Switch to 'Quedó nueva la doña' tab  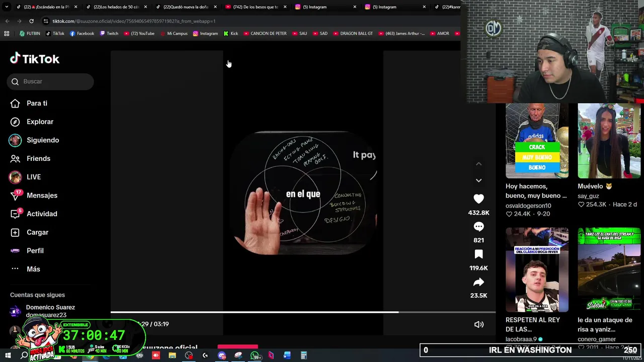click(186, 7)
